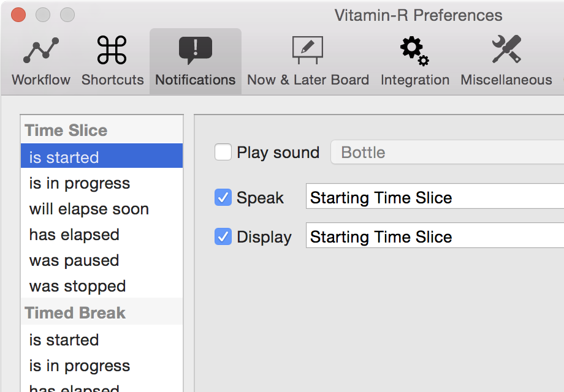Pick the "was stopped" list entry
The height and width of the screenshot is (392, 564).
click(x=102, y=287)
